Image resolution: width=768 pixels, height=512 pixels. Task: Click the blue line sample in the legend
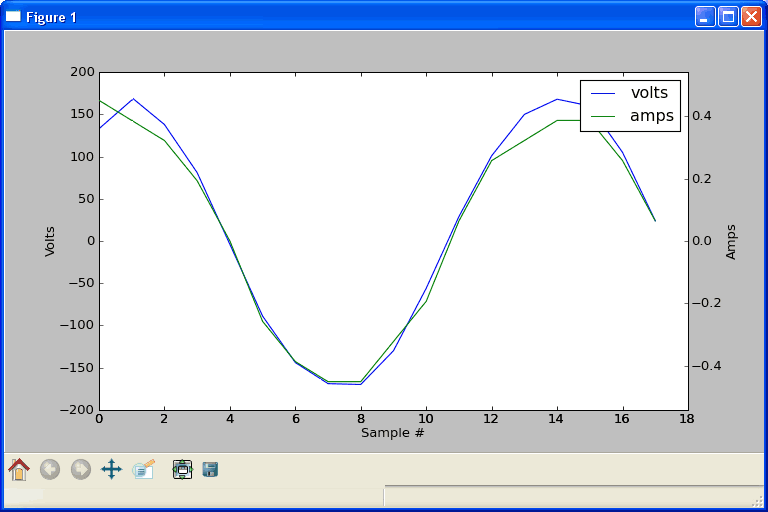603,93
